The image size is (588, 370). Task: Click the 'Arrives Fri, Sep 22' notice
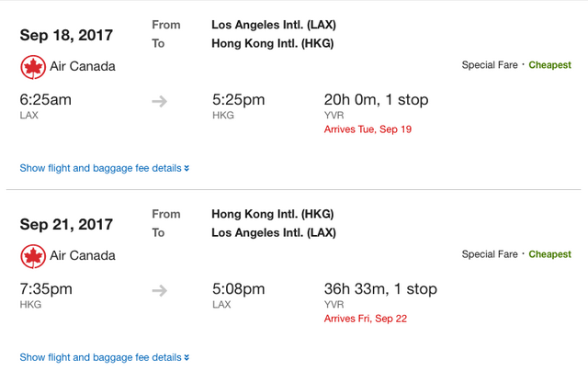367,319
